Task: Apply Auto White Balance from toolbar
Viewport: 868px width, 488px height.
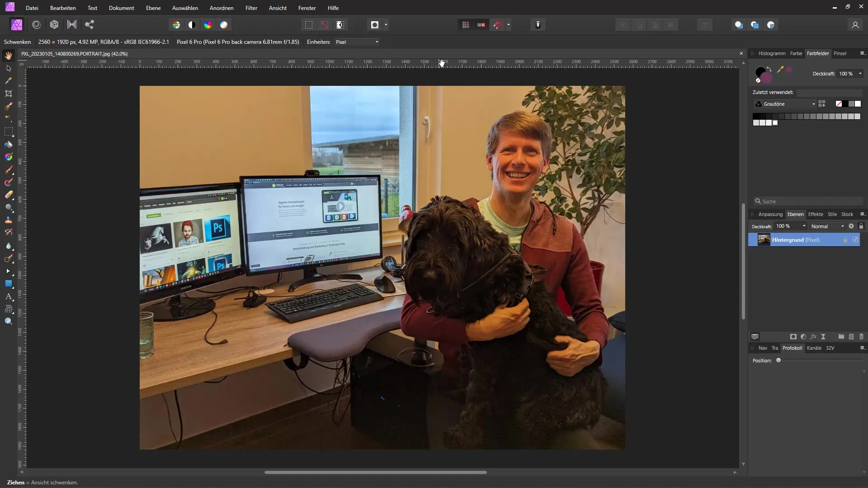Action: (224, 25)
